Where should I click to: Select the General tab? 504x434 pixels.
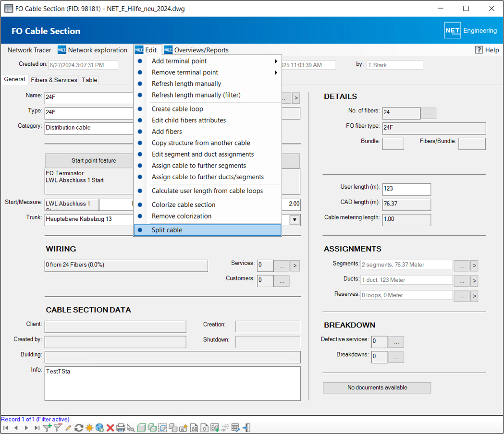point(14,79)
